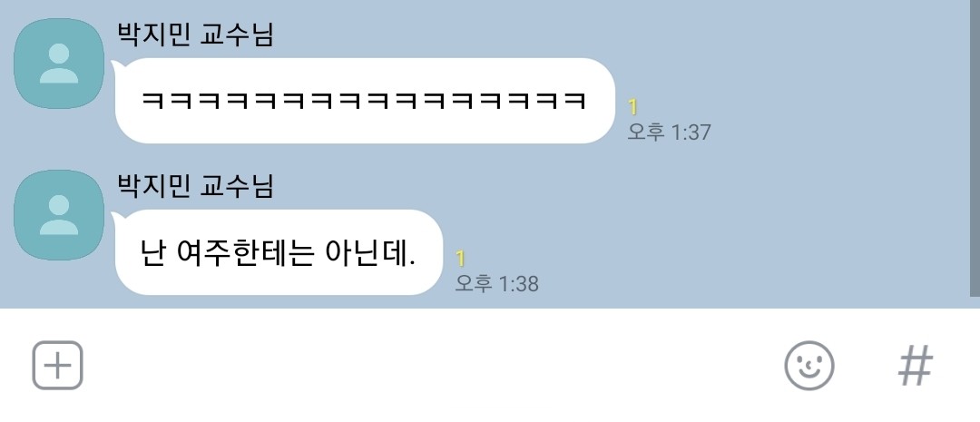Tap unread count 1 above 오후 1:37

(x=632, y=107)
